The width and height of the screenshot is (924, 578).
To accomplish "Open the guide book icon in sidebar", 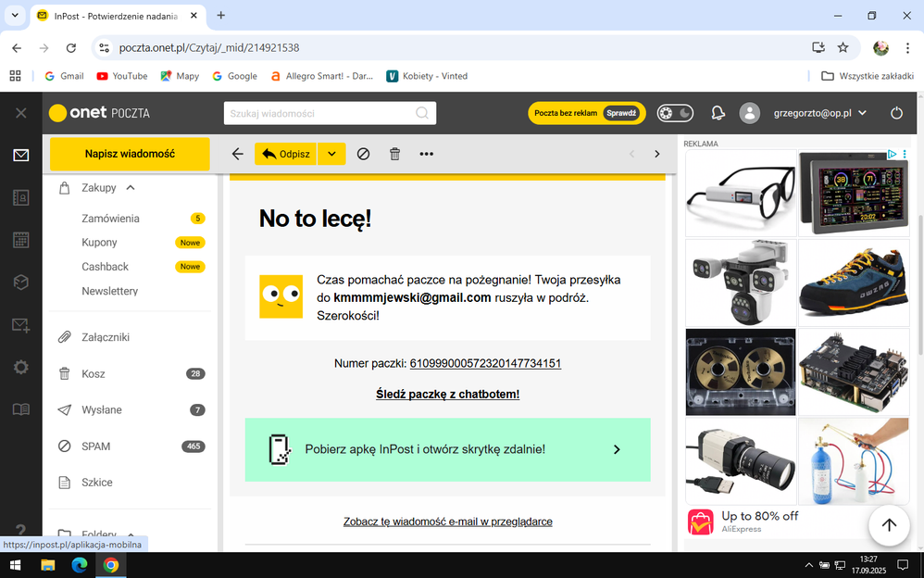I will pyautogui.click(x=20, y=409).
